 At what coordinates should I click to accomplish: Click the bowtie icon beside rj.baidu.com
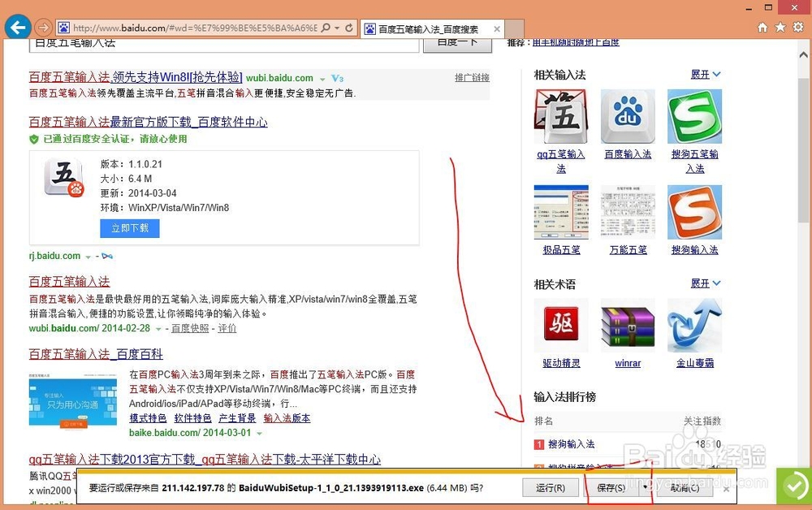107,256
